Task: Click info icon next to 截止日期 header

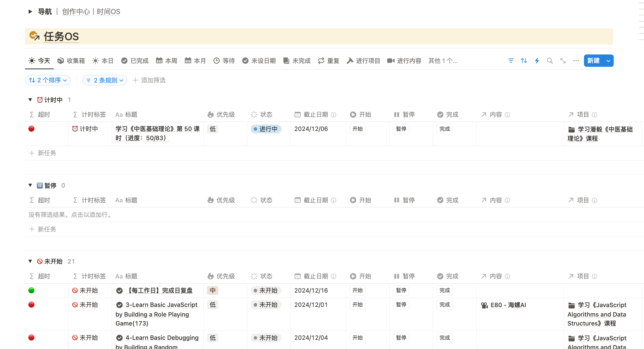Action: pyautogui.click(x=334, y=115)
